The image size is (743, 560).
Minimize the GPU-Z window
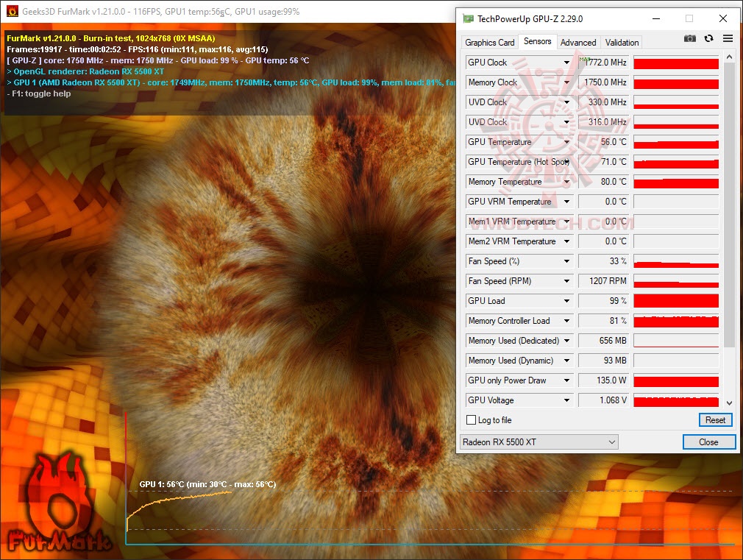(656, 19)
